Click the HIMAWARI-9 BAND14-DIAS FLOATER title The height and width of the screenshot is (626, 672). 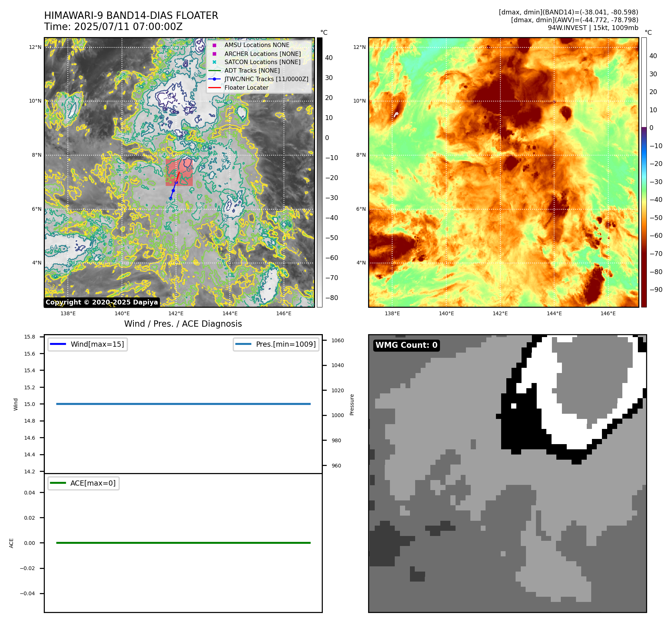coord(131,16)
